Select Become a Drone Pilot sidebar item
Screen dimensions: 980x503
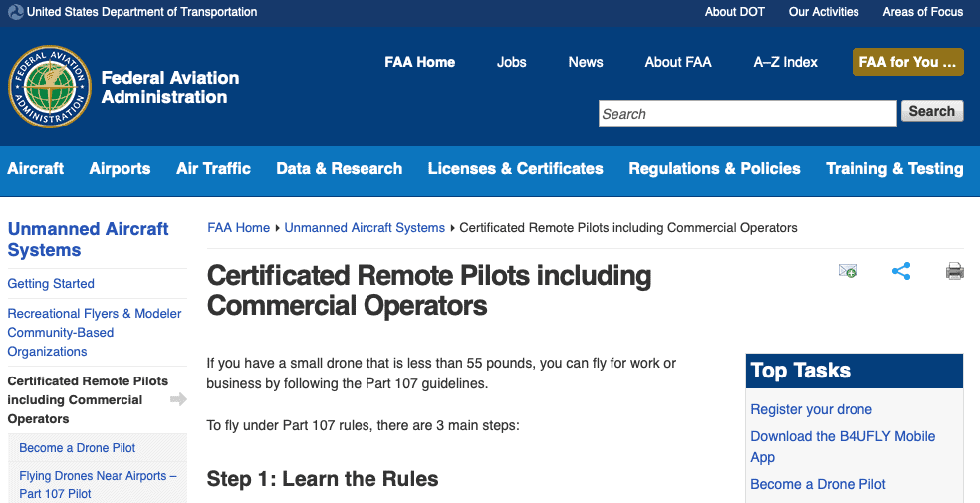click(x=78, y=448)
